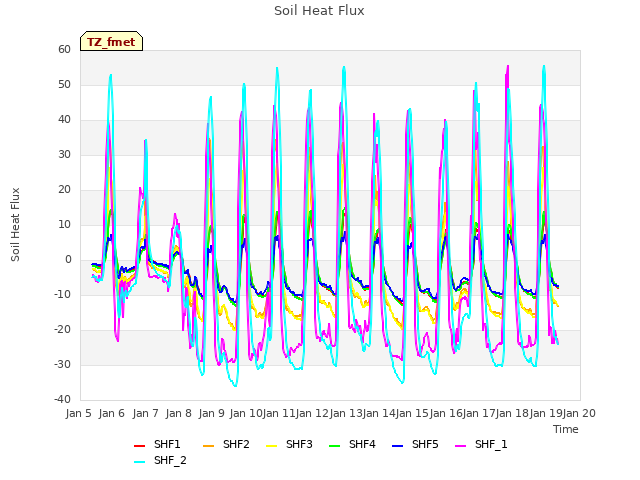Click the Jan 19 x-axis tick label
640x480 pixels.
546,413
